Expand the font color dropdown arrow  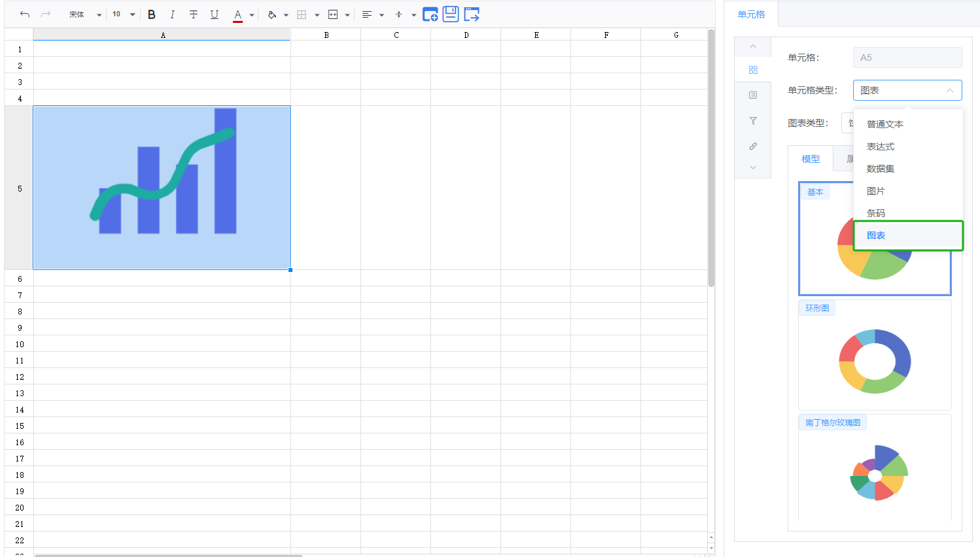[x=252, y=15]
